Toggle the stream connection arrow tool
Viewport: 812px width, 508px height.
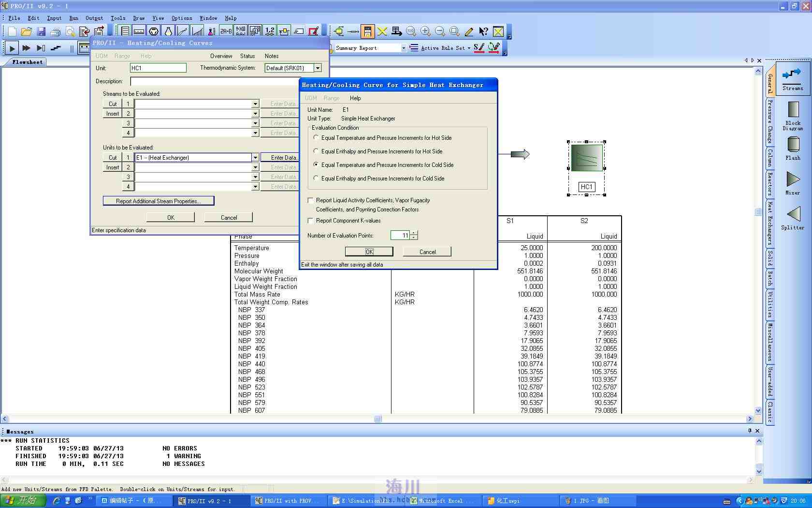click(x=353, y=31)
